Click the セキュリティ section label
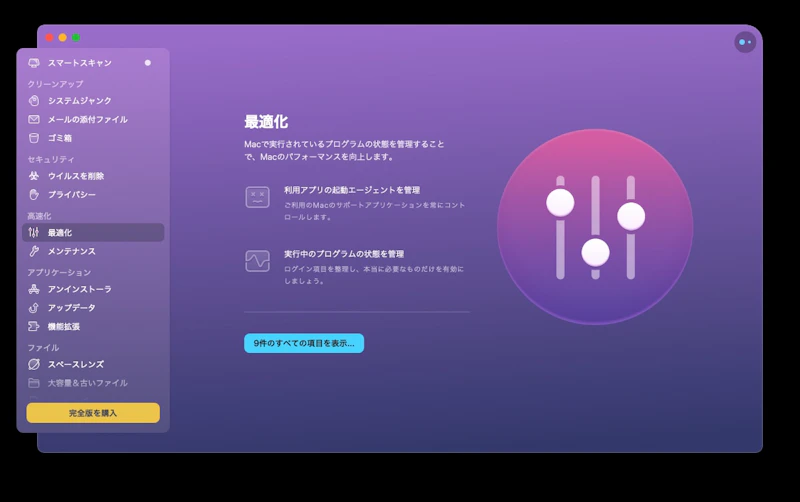 click(x=51, y=159)
